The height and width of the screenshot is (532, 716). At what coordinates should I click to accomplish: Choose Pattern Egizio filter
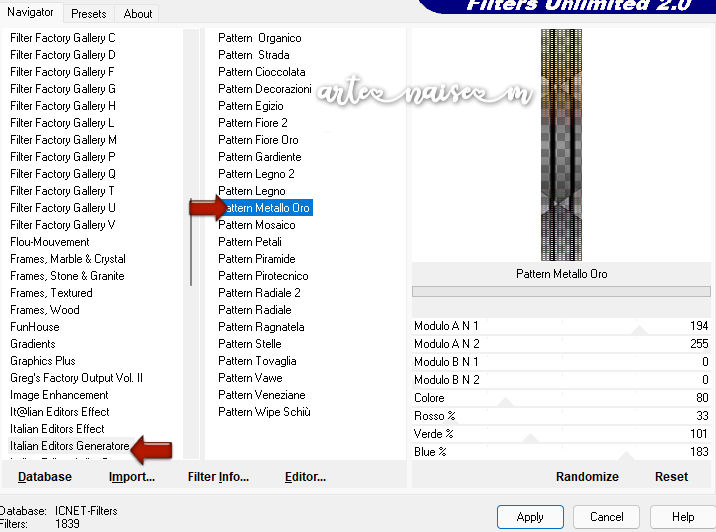(251, 106)
